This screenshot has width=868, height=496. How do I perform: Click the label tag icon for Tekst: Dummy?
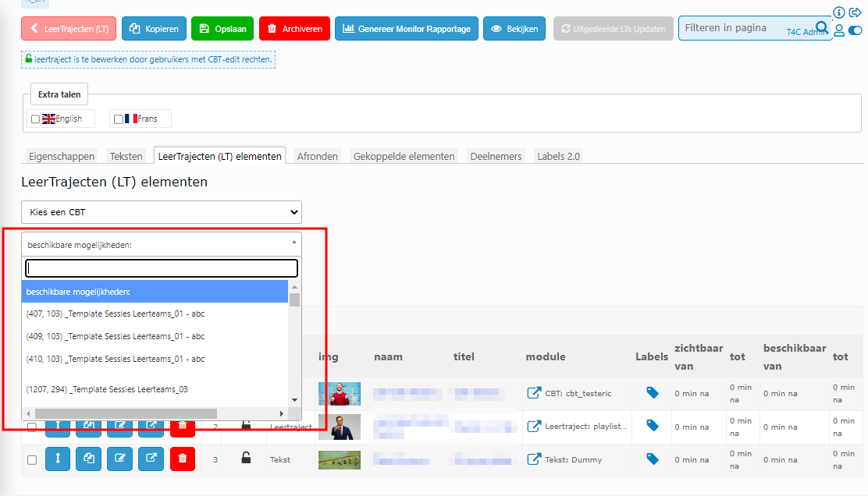pos(653,459)
